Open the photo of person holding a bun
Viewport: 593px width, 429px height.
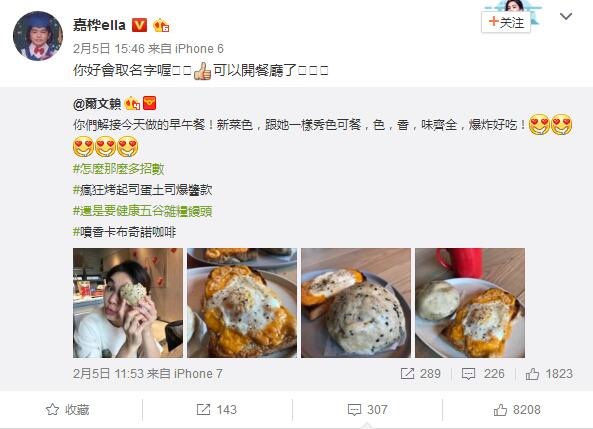tap(128, 303)
